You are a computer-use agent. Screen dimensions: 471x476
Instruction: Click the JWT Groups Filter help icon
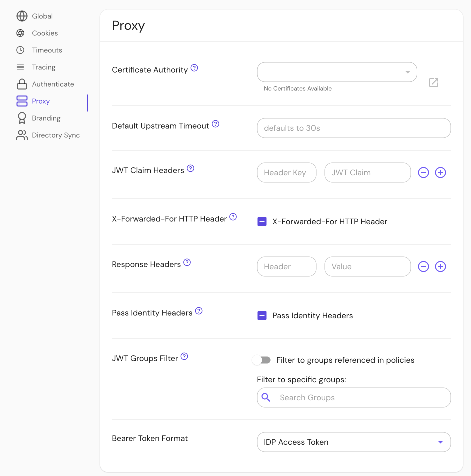click(184, 356)
